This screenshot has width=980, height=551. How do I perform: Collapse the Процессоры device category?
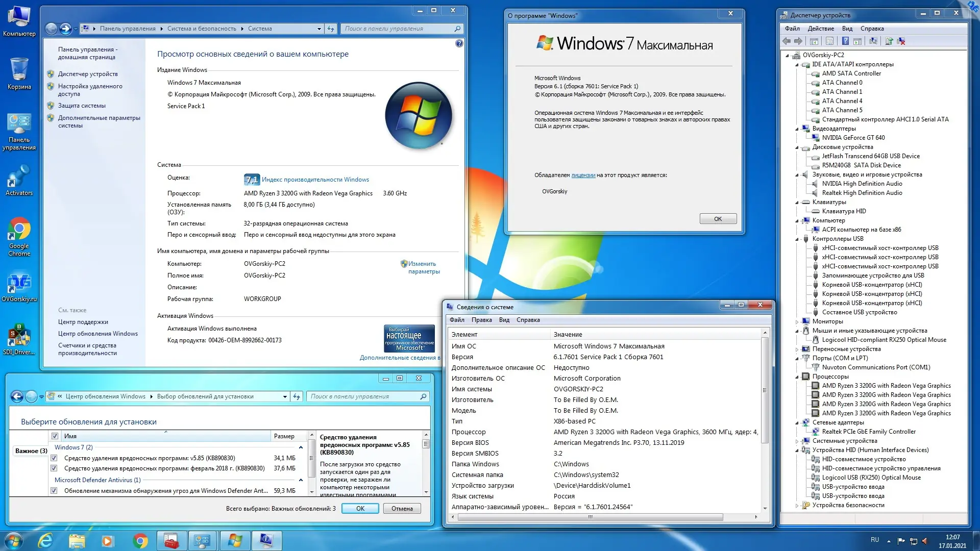(797, 377)
